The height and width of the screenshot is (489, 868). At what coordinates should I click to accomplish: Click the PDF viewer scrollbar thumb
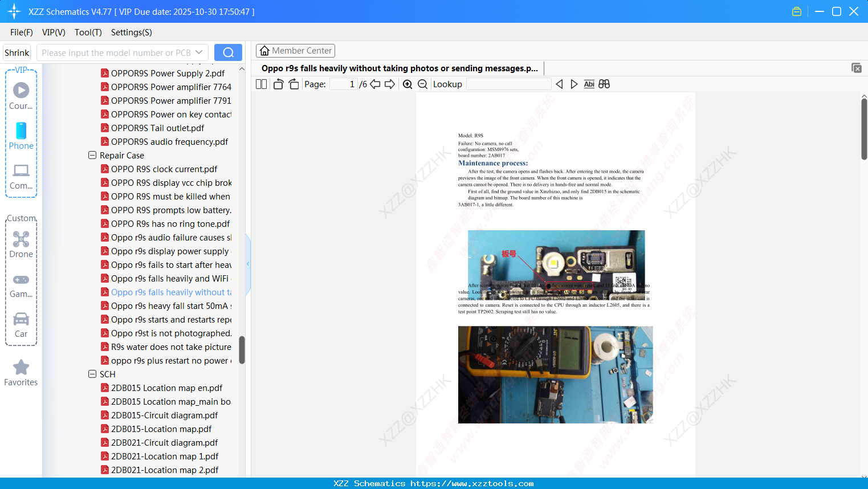(x=864, y=129)
